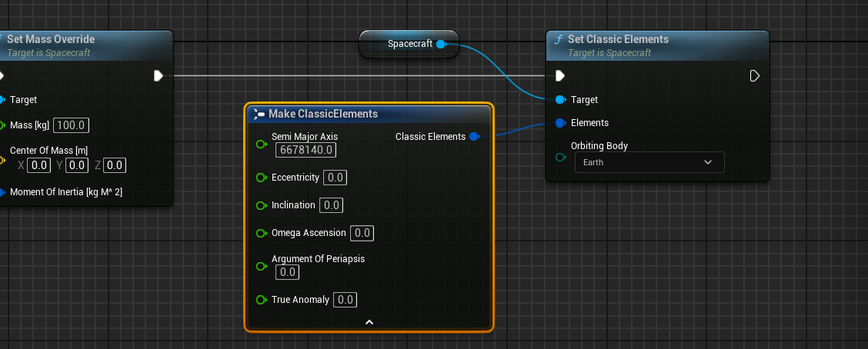Viewport: 868px width, 349px height.
Task: Click the Eccentricity input pin
Action: pyautogui.click(x=261, y=178)
